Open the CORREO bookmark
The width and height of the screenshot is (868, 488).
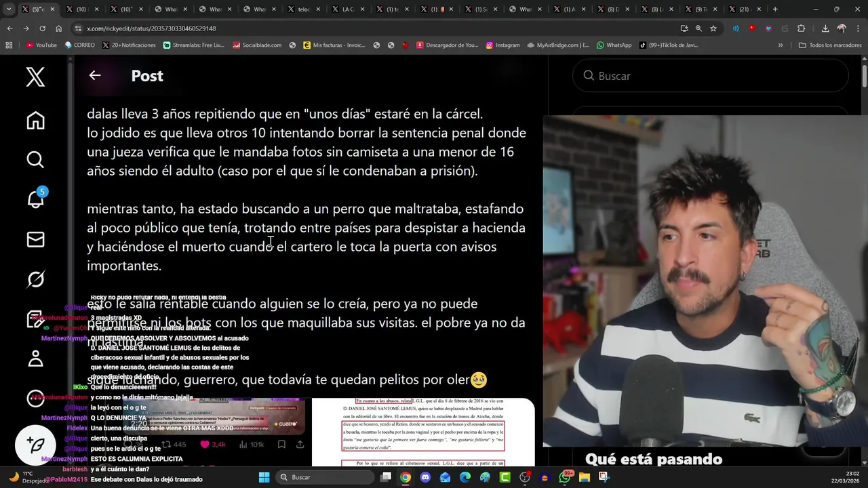point(79,45)
